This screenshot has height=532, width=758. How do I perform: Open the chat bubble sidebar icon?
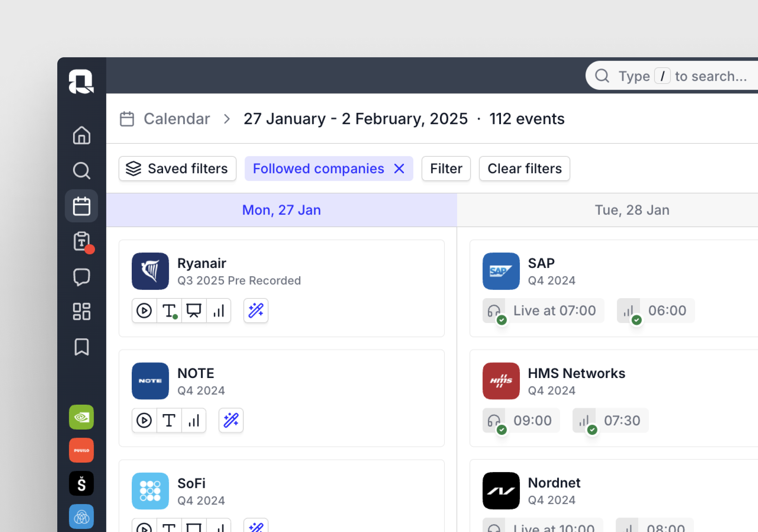(x=82, y=277)
